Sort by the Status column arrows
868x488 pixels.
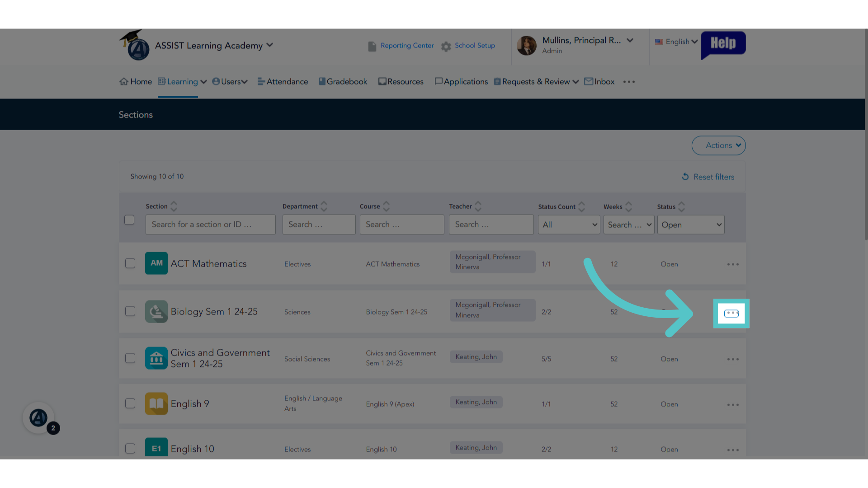click(x=682, y=207)
